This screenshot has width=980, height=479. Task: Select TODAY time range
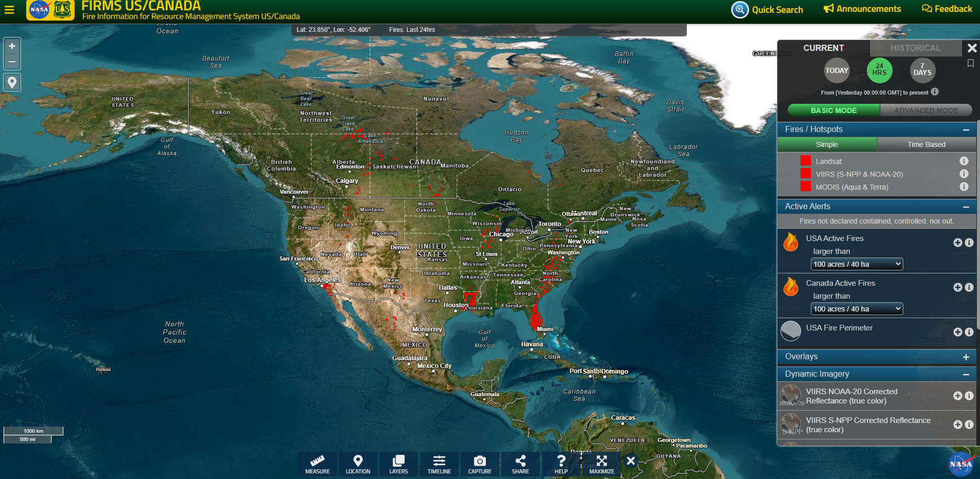point(837,71)
